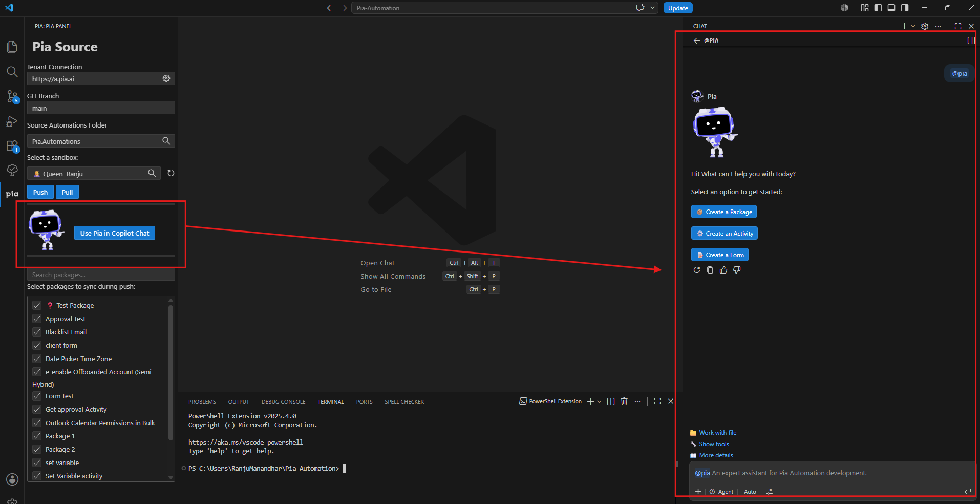Switch to the Spell Checker tab
Viewport: 980px width, 504px height.
(x=404, y=402)
